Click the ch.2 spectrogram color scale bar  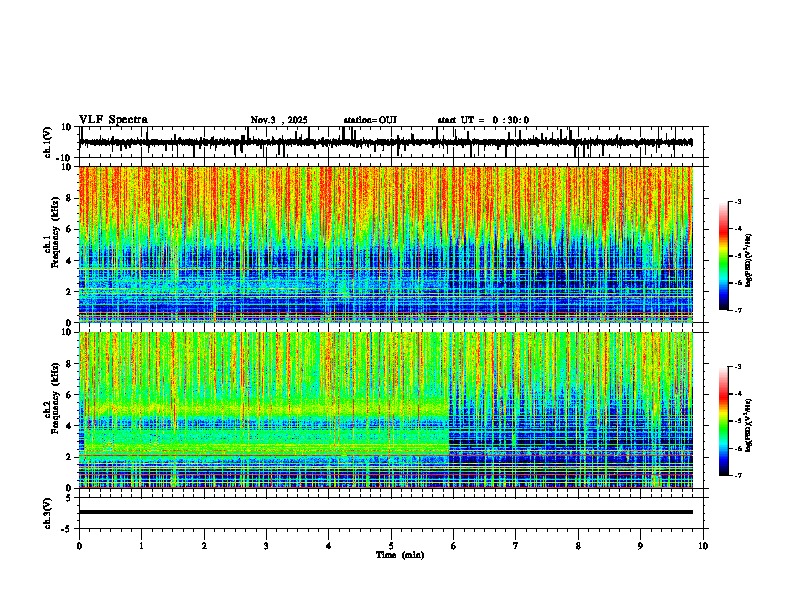click(724, 421)
